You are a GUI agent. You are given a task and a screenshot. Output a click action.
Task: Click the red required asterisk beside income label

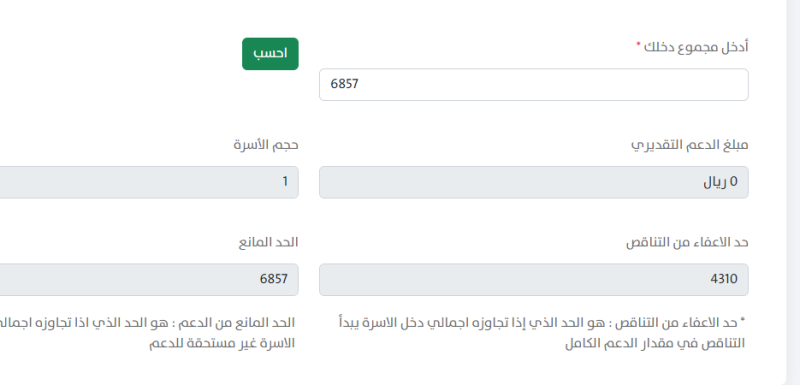tap(638, 45)
